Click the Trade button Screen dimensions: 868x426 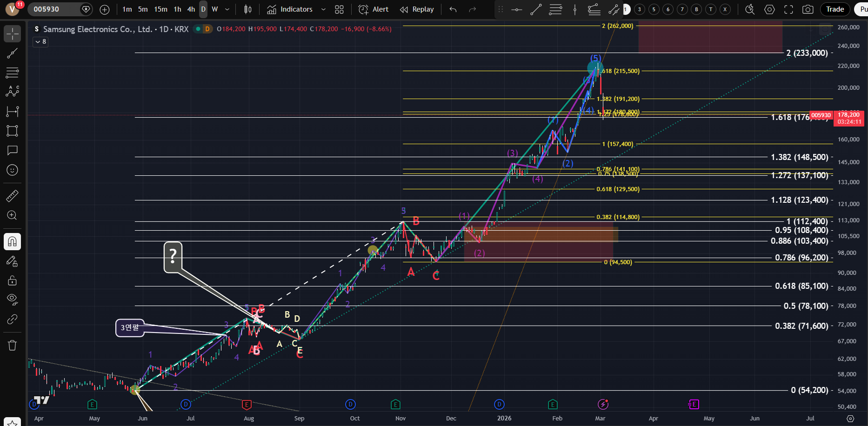click(835, 9)
